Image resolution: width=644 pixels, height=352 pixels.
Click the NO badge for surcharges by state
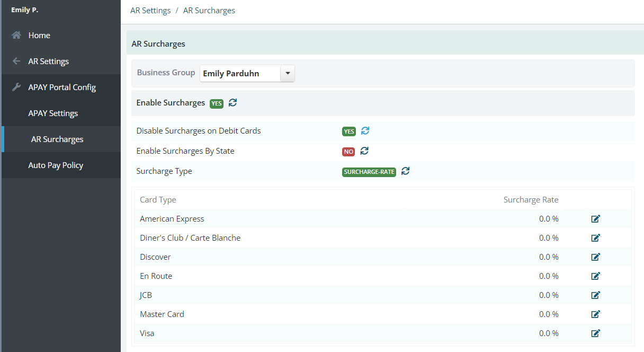point(348,152)
